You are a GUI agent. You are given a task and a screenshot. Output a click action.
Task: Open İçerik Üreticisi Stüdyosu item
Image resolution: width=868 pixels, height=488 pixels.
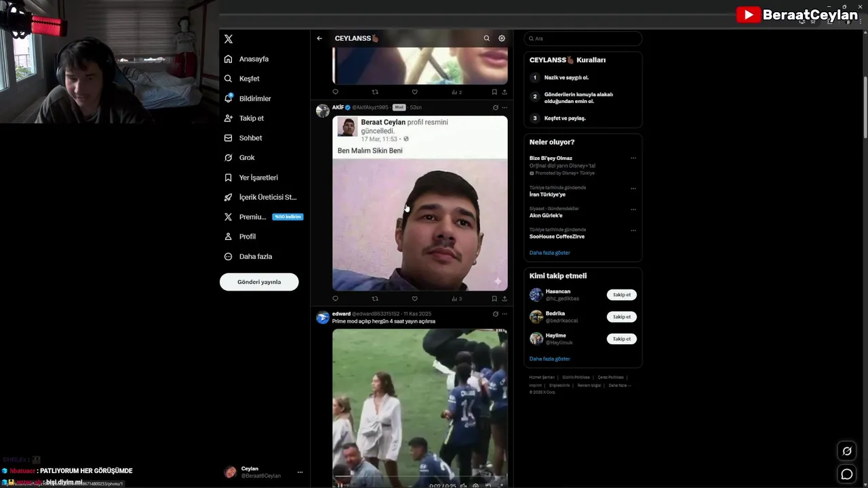point(260,197)
